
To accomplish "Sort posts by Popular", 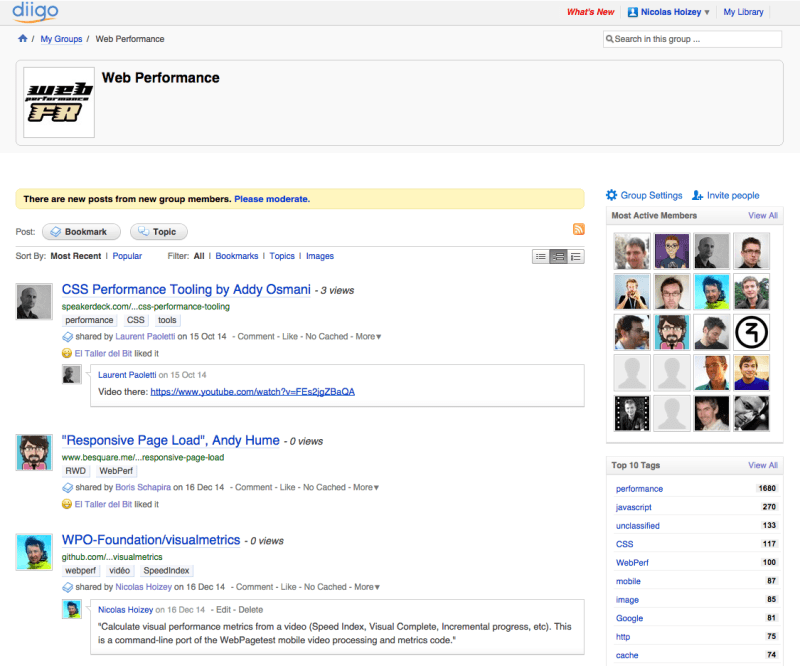I will [127, 256].
